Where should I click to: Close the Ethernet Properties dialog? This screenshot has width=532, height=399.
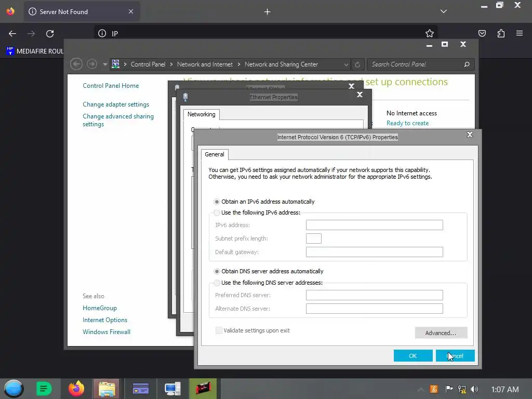tap(360, 95)
